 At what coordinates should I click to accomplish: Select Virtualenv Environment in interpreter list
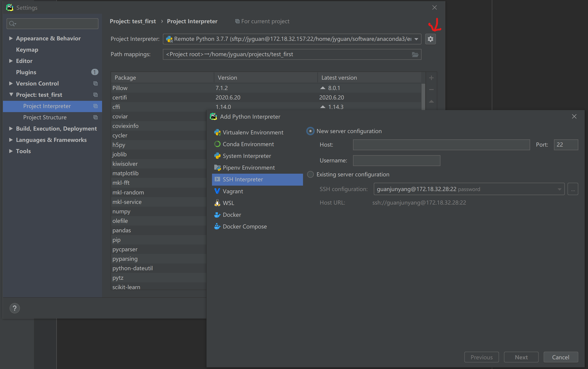(253, 132)
